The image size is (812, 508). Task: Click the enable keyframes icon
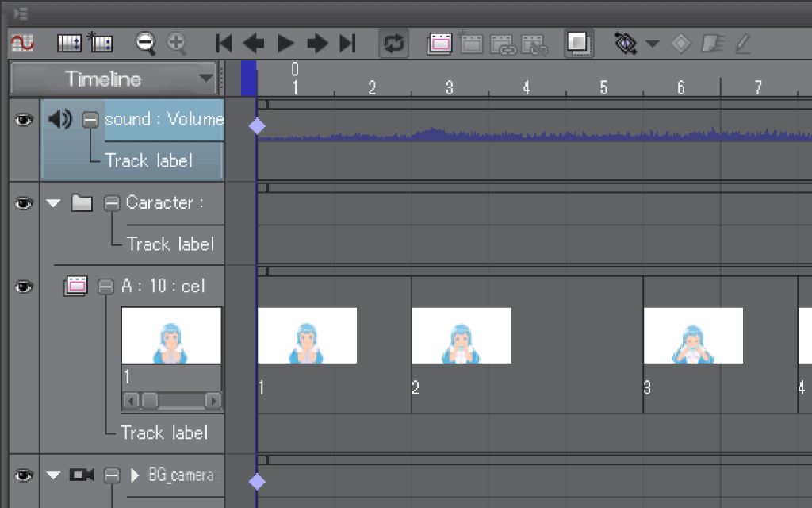click(626, 43)
